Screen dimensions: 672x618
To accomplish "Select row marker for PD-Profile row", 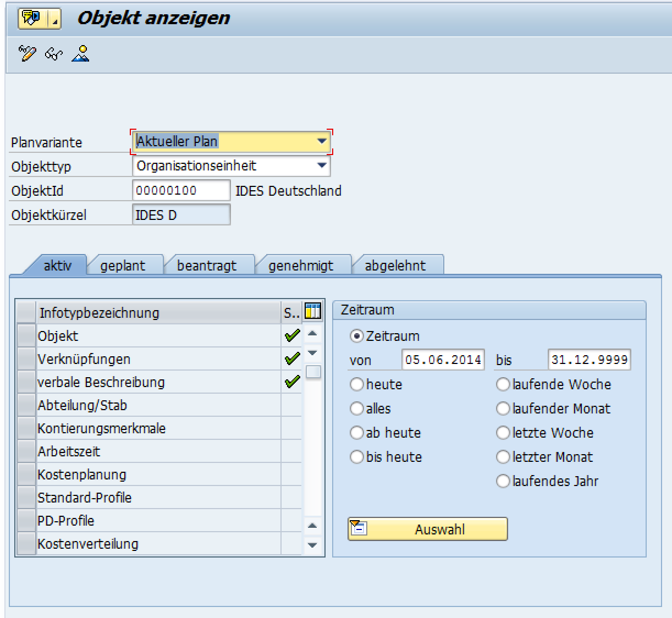I will 26,520.
